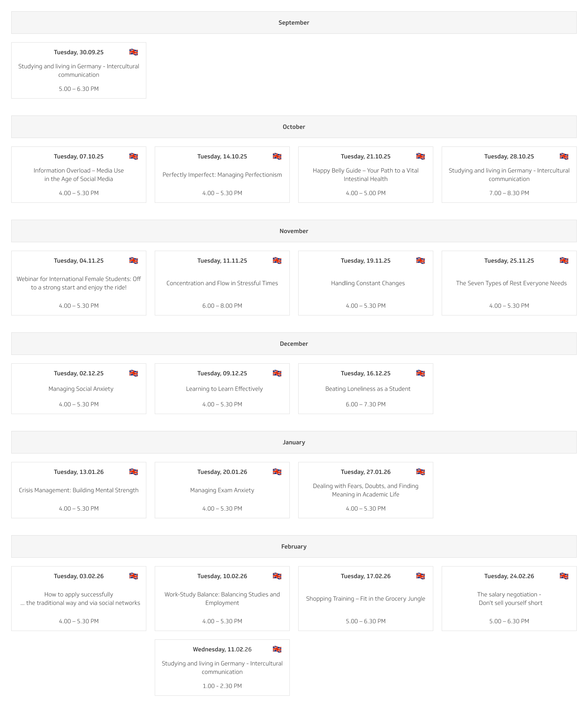Open Learning to Learn Effectively event
Viewport: 588px width, 707px height.
(x=222, y=389)
